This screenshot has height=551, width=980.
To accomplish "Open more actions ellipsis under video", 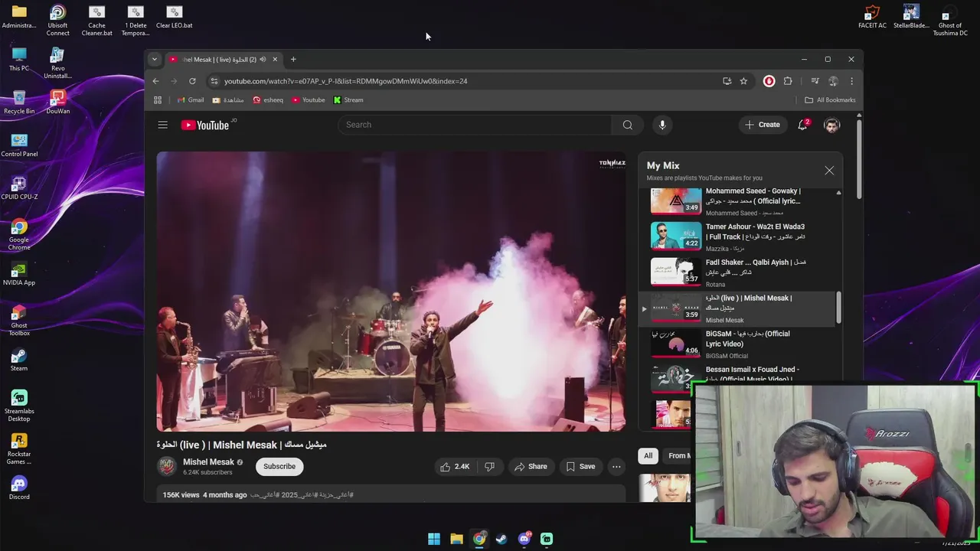I will 616,466.
